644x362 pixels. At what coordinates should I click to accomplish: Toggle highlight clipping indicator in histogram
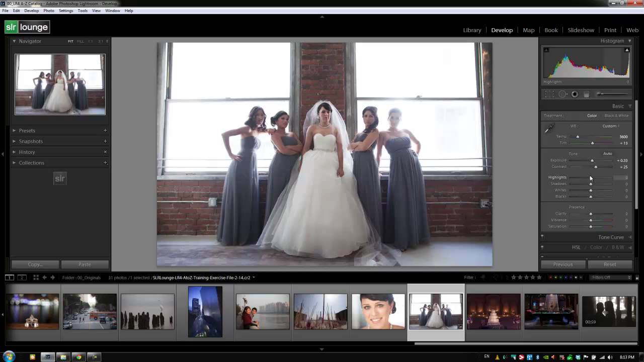click(627, 50)
